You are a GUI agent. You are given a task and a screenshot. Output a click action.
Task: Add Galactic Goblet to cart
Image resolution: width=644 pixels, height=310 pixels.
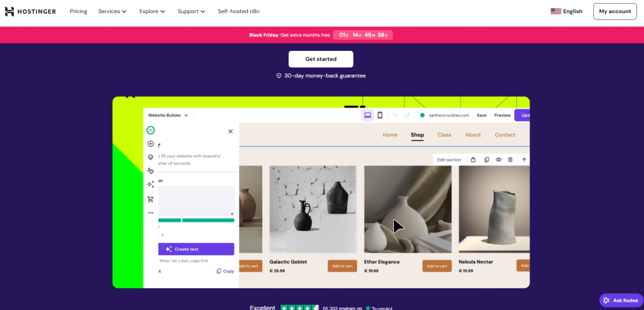342,266
